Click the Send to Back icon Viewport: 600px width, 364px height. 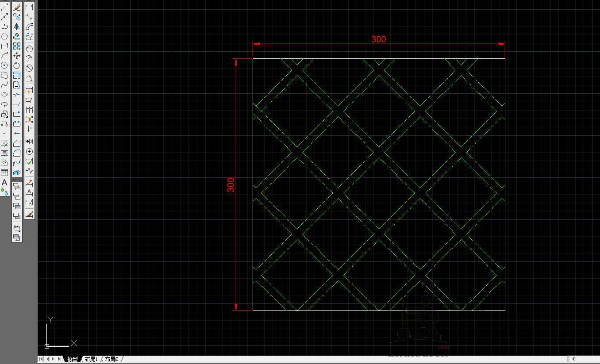point(17,196)
